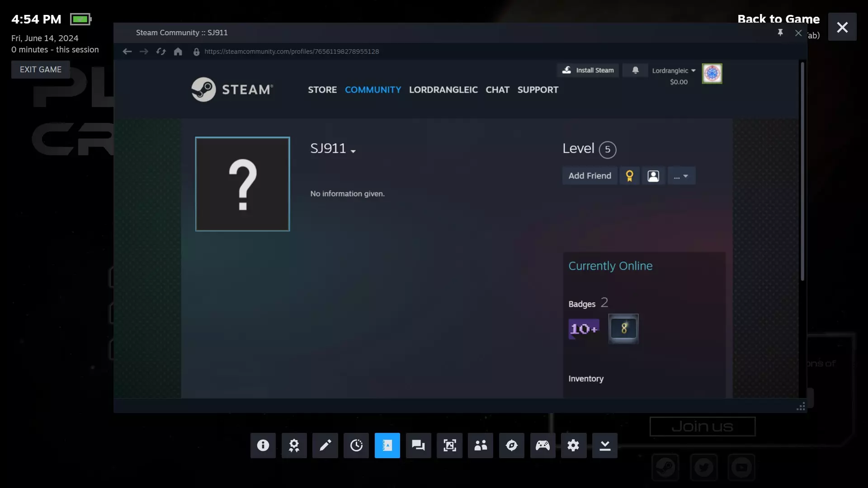
Task: Pin the Steam Community overlay window
Action: 780,33
